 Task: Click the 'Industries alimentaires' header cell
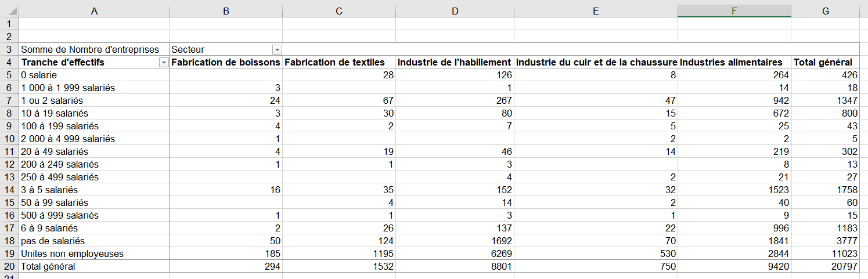[x=730, y=62]
